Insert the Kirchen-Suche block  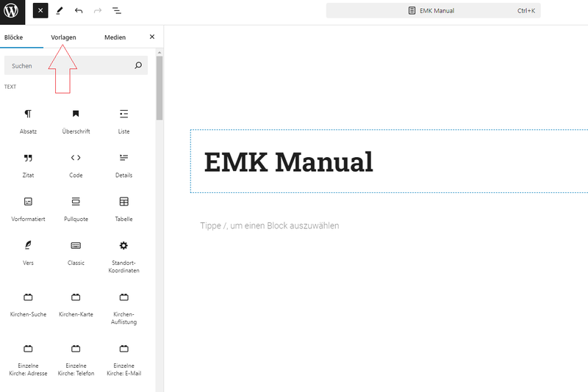28,305
